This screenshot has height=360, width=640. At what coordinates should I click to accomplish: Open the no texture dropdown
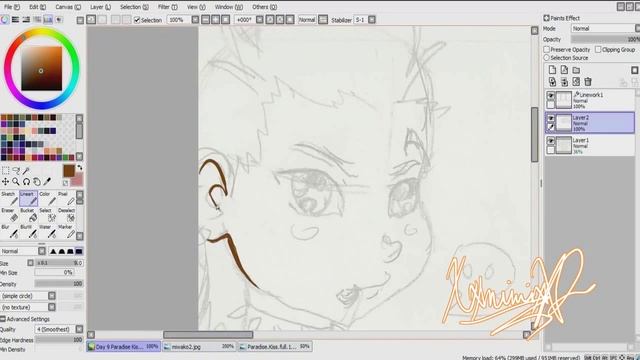click(x=28, y=307)
